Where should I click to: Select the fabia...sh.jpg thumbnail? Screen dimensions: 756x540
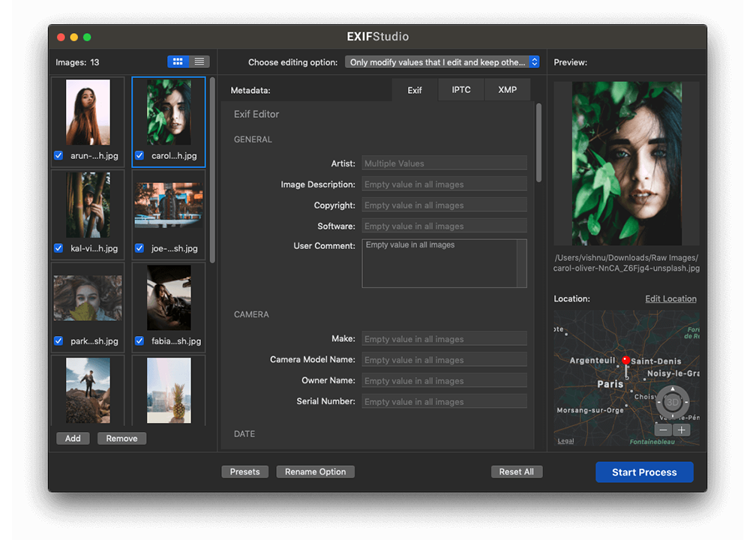pos(169,298)
